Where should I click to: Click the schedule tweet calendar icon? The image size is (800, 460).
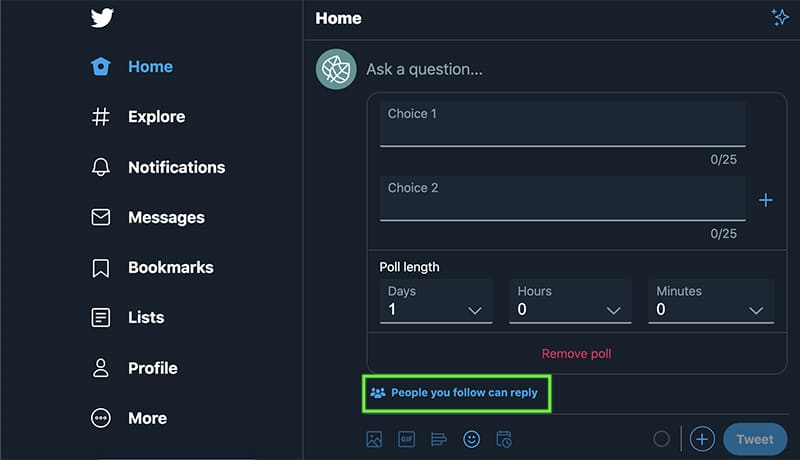pos(504,439)
